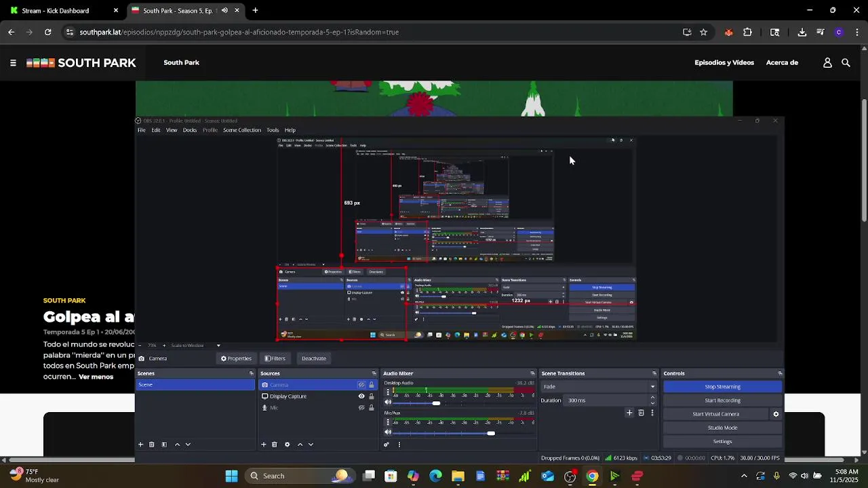The image size is (868, 488).
Task: Hide the Display Capture source
Action: 361,396
